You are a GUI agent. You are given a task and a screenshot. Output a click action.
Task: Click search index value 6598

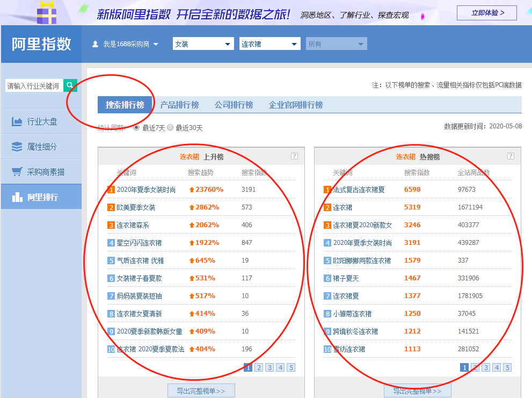412,190
